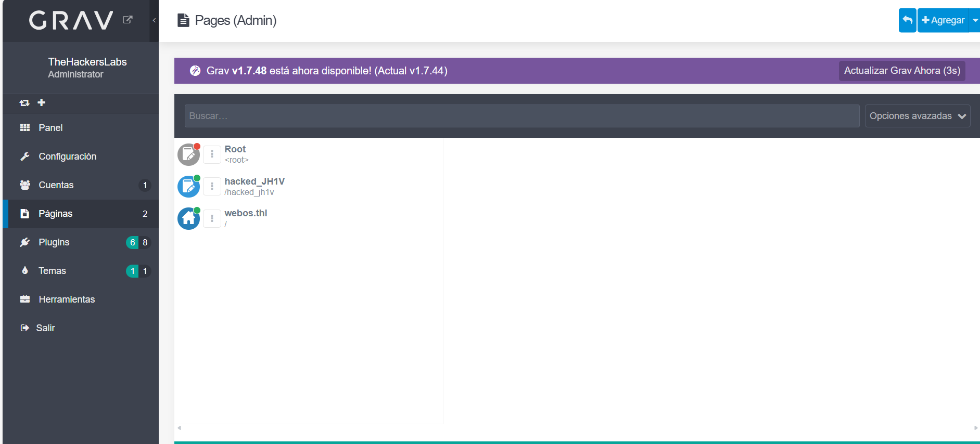Image resolution: width=980 pixels, height=444 pixels.
Task: Click the Agregar button
Action: click(943, 20)
